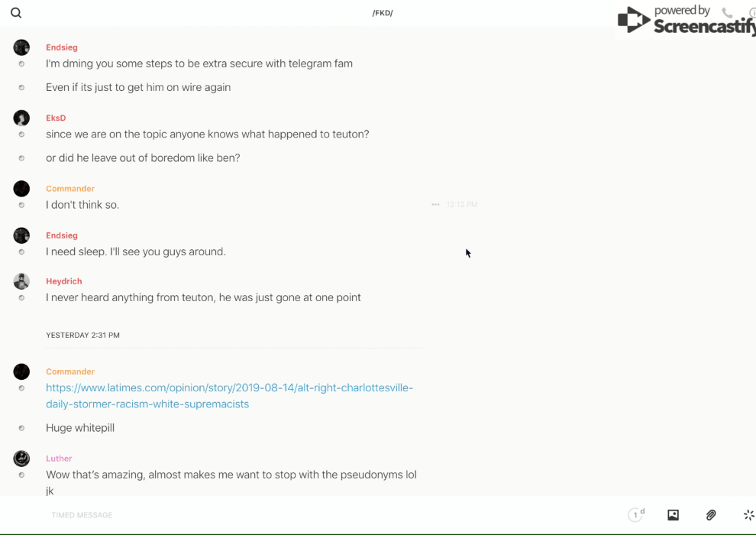This screenshot has height=535, width=756.
Task: Open the three-dot menu on Commander's message
Action: 435,205
